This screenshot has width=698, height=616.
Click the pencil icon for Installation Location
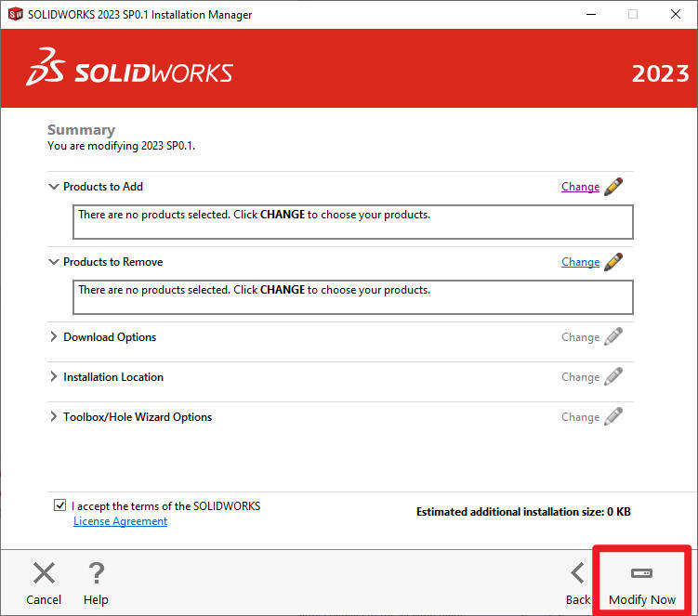click(612, 377)
